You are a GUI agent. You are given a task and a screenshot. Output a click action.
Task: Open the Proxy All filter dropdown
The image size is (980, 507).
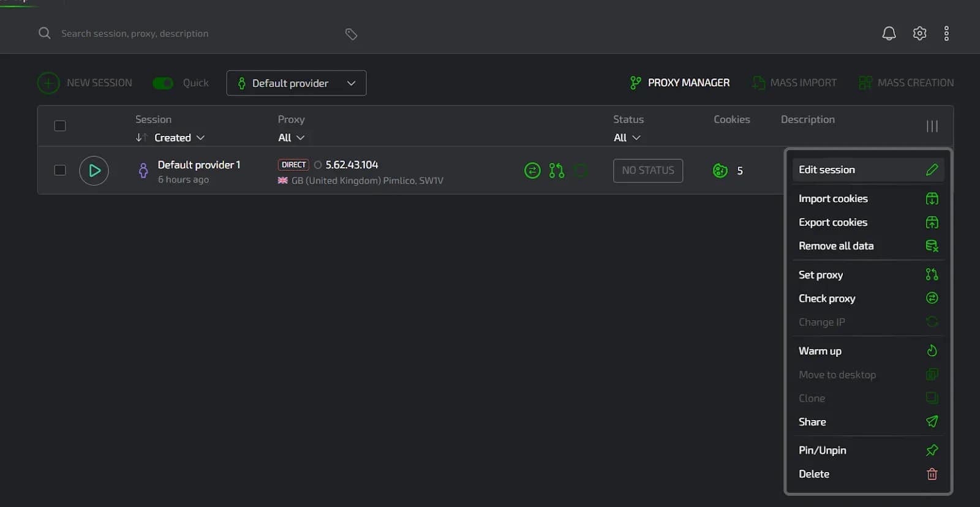point(291,138)
